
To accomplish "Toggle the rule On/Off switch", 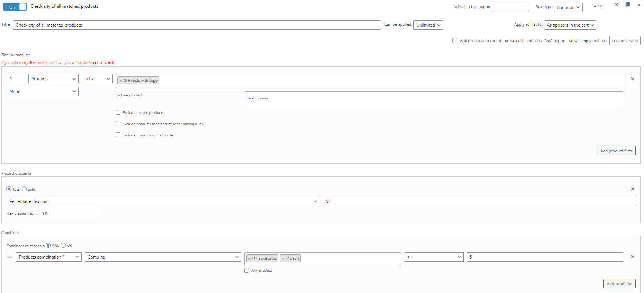I will (15, 7).
